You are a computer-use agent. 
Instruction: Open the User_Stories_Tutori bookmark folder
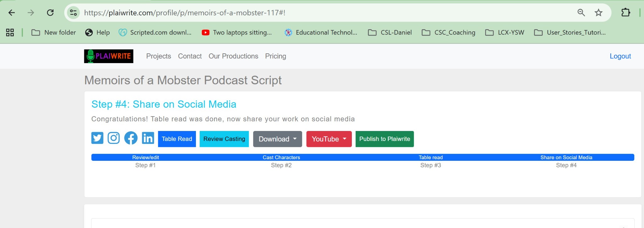tap(570, 32)
